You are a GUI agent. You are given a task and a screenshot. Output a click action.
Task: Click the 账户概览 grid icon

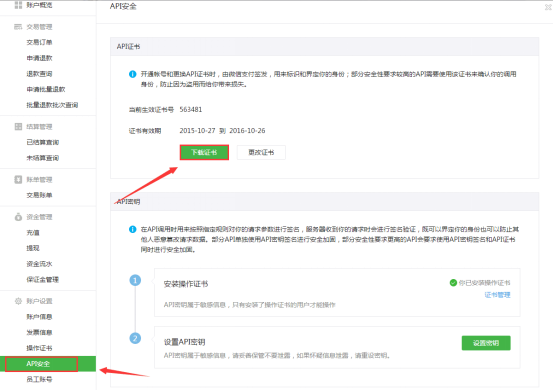pos(18,5)
